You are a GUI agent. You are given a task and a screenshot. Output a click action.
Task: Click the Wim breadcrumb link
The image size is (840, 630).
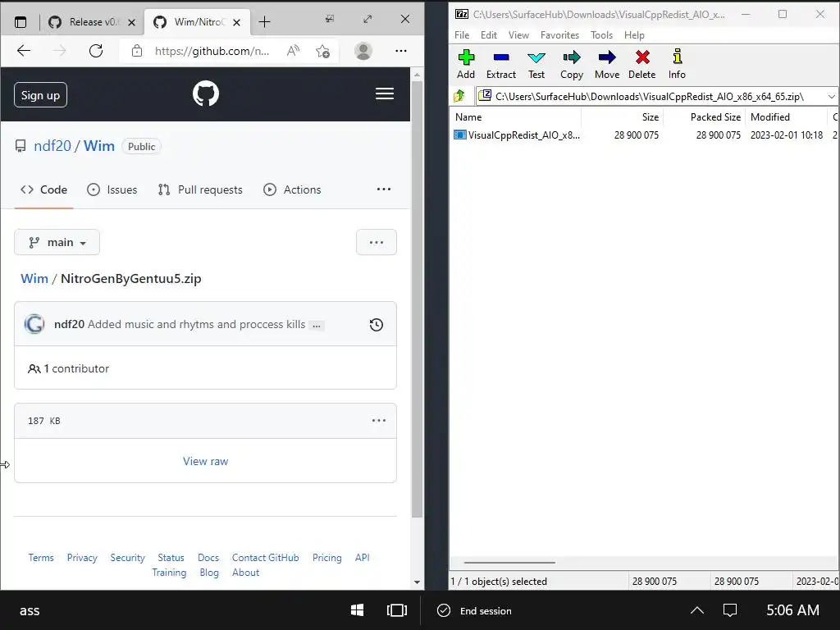(34, 279)
